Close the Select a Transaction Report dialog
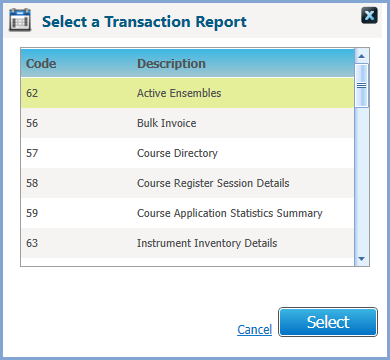 369,15
